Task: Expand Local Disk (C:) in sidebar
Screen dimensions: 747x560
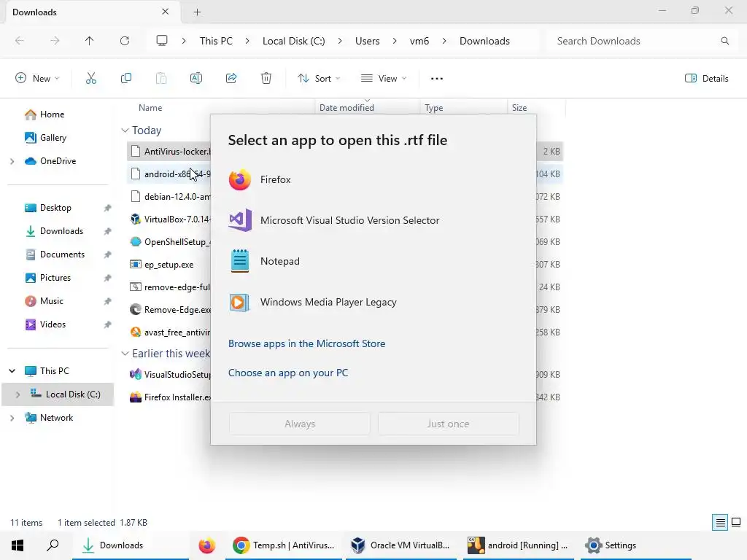Action: pos(18,394)
